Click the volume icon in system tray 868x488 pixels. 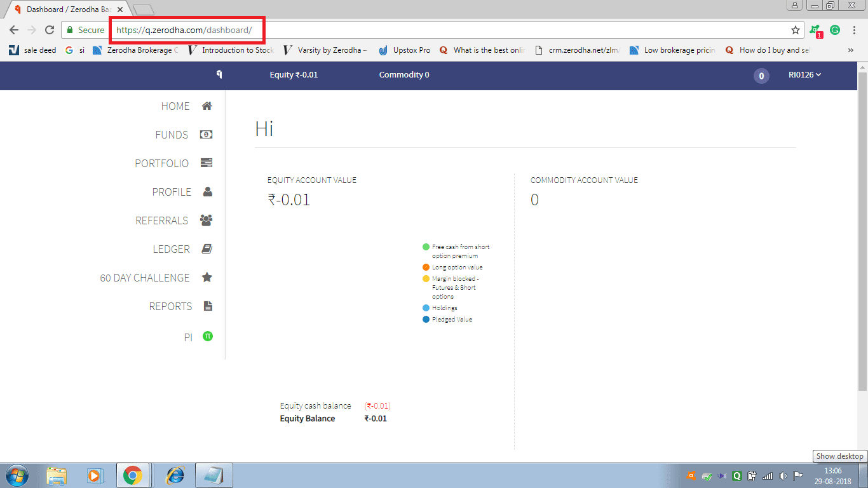pyautogui.click(x=783, y=475)
